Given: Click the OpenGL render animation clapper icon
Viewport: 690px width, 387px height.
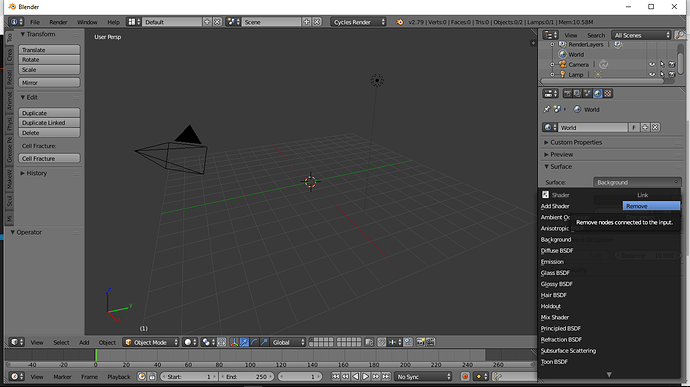Looking at the screenshot, I should click(430, 342).
